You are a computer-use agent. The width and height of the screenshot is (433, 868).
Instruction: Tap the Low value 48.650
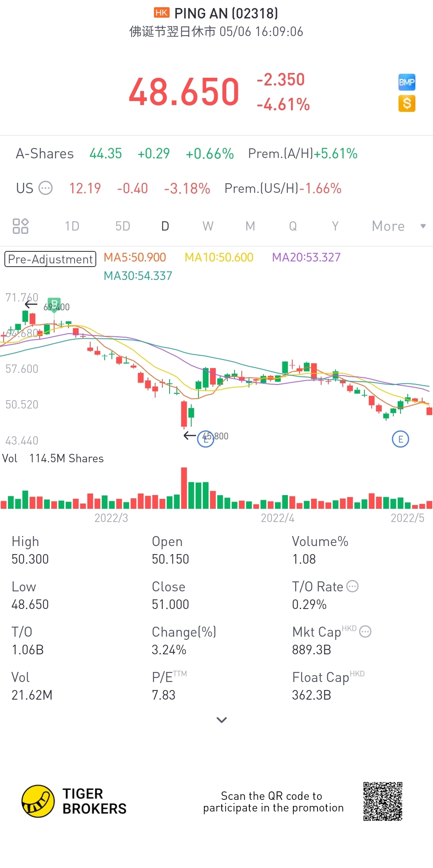pos(30,605)
